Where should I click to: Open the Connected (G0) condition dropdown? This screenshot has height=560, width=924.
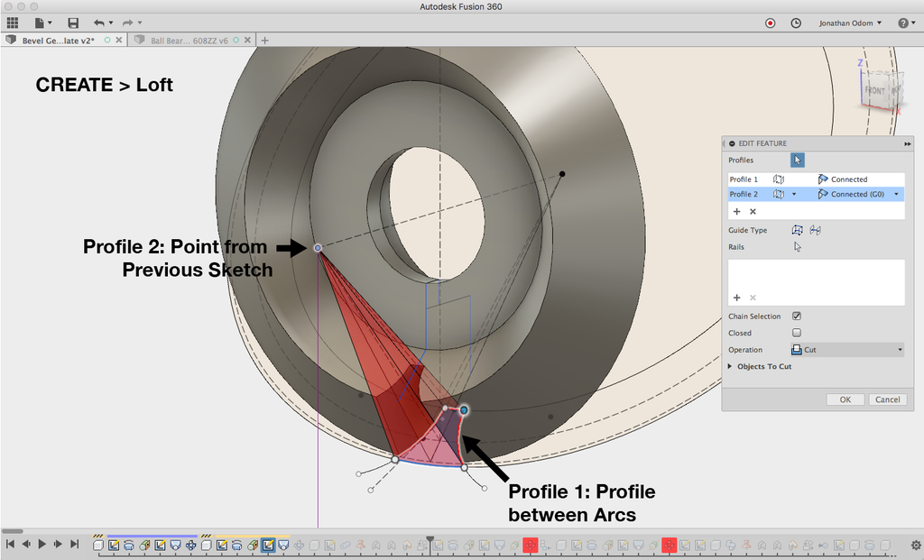897,194
